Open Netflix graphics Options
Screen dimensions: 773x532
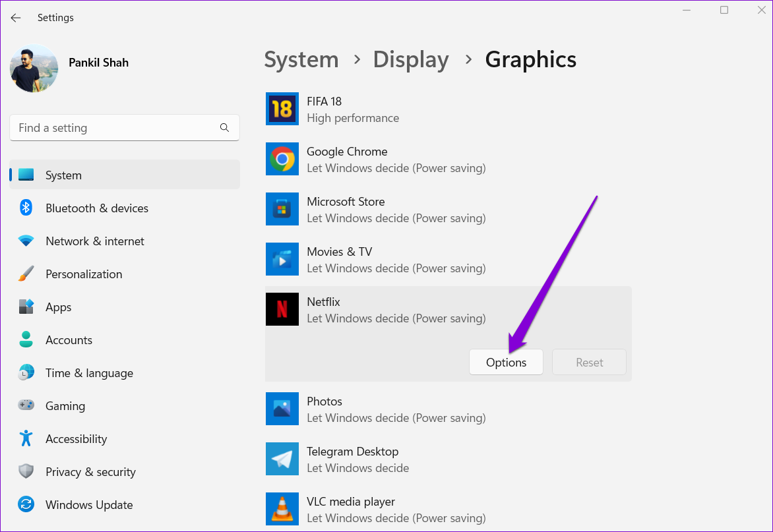pyautogui.click(x=506, y=363)
